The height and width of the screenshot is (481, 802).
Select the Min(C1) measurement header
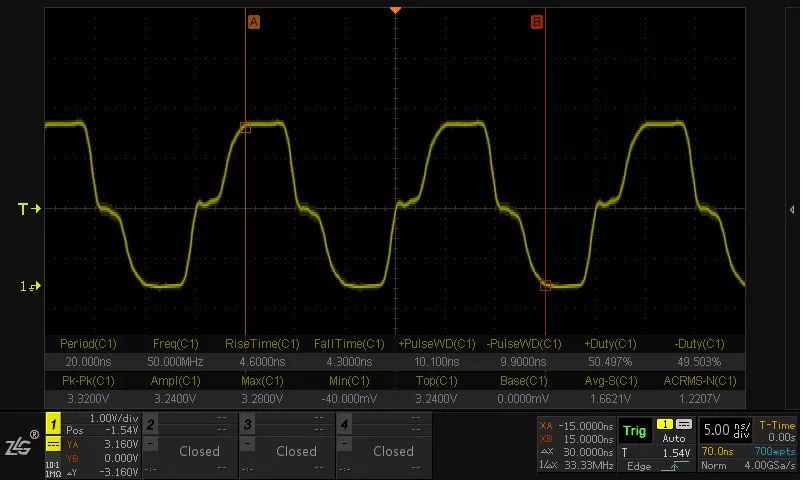pos(349,381)
